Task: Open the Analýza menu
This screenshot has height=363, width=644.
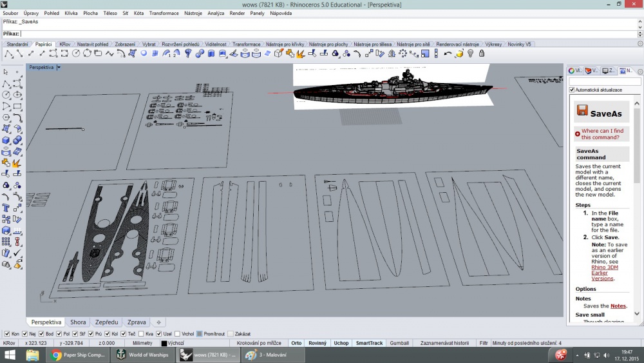Action: (x=216, y=13)
